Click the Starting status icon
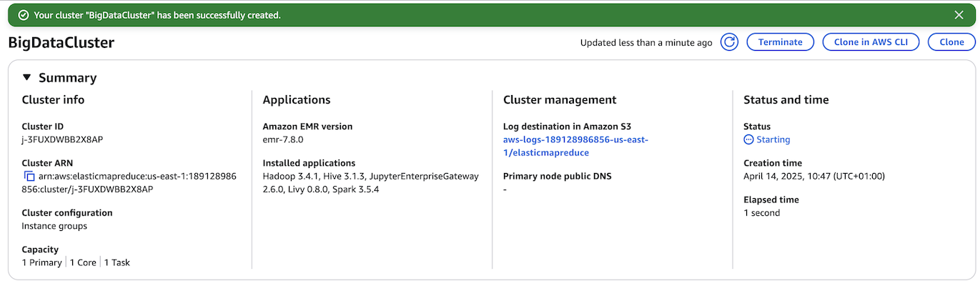Screen dimensions: 980x286 [x=748, y=139]
